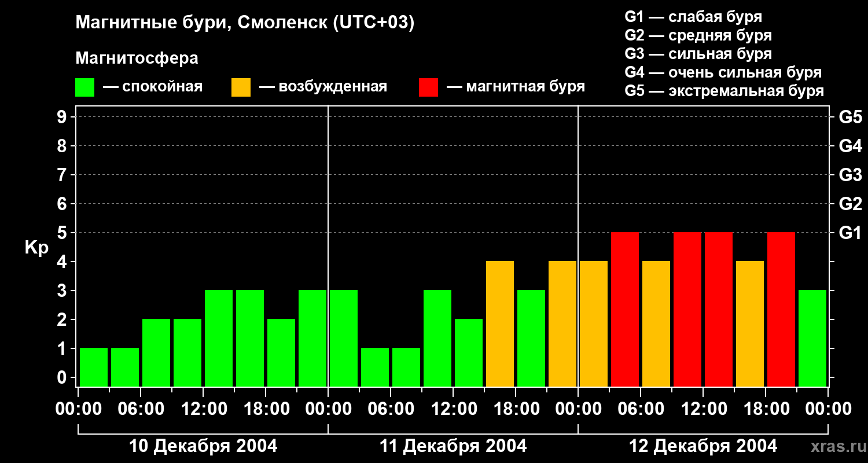The image size is (868, 463).
Task: Click the 11 December 03:00–06:00 green bar at Kp 1
Action: 375,367
